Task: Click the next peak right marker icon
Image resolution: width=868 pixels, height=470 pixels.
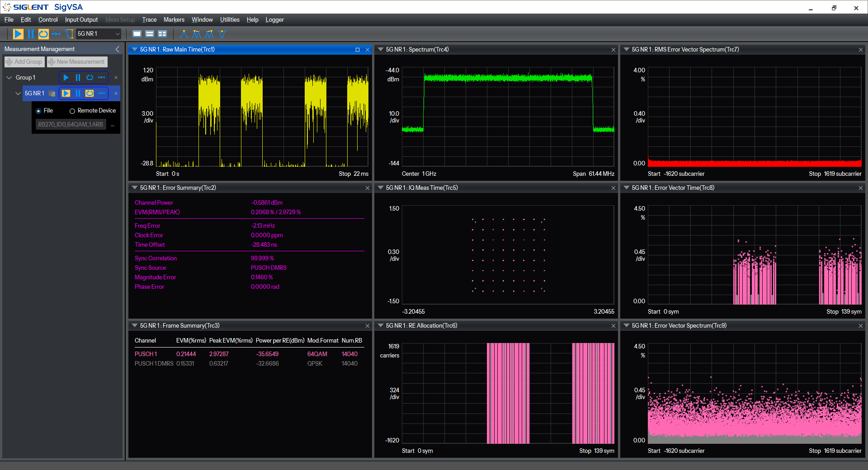Action: 209,34
